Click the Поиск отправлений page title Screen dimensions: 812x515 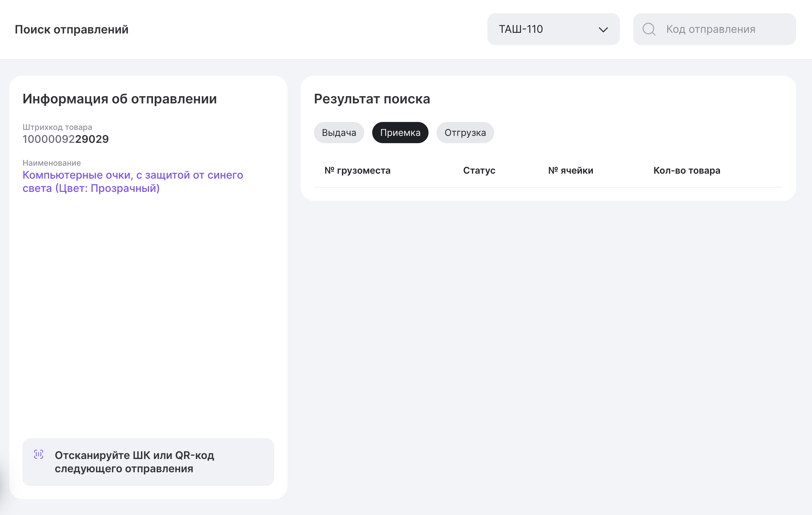click(x=72, y=29)
